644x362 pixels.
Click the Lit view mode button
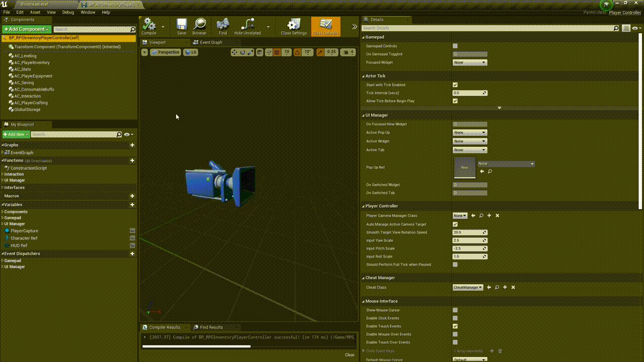click(191, 52)
